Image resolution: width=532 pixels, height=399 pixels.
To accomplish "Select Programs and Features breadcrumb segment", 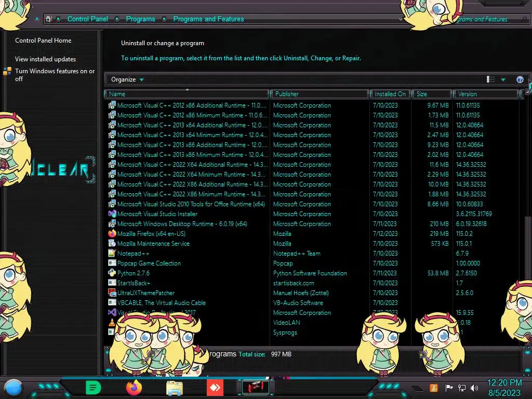I will point(208,19).
